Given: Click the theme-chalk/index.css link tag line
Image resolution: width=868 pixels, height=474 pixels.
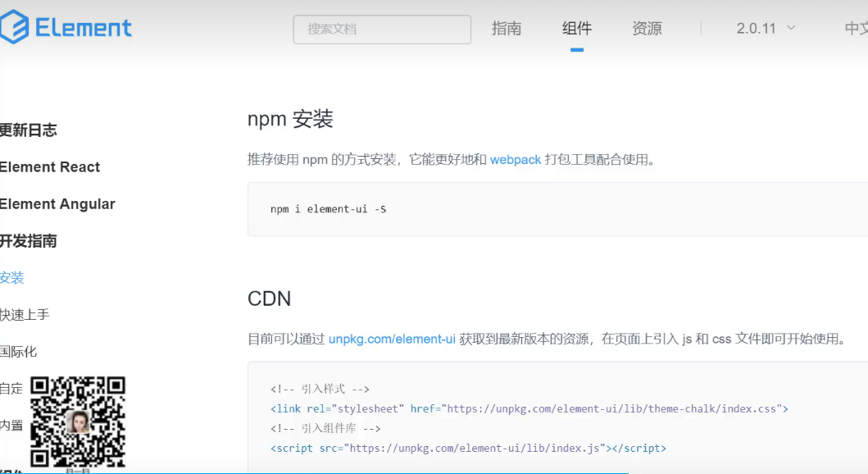Looking at the screenshot, I should pos(529,408).
